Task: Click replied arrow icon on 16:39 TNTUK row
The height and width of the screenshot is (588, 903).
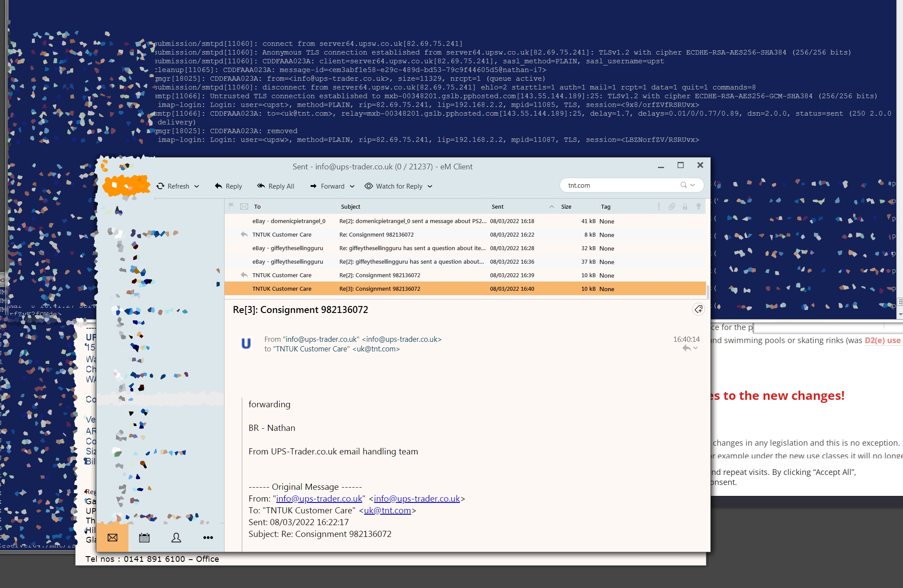Action: tap(244, 275)
